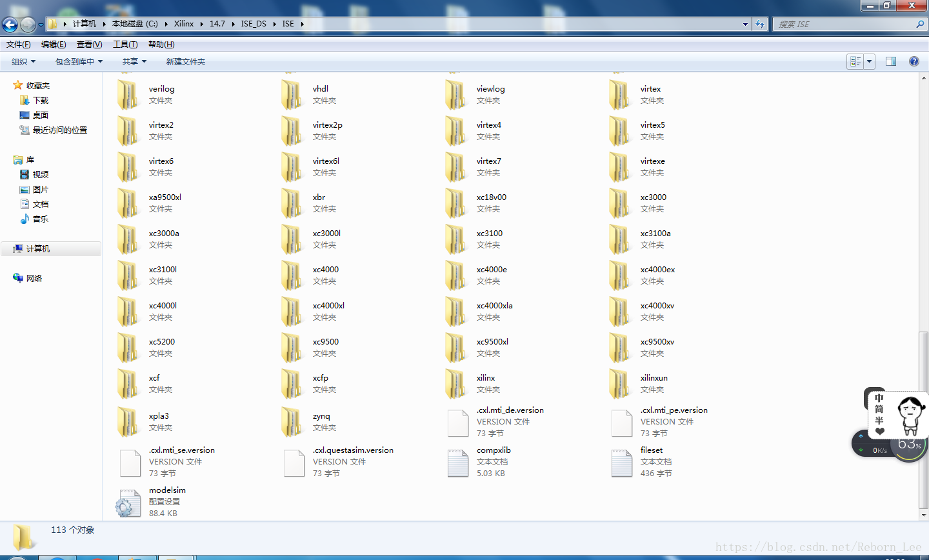Select the xilinxun folder name
The height and width of the screenshot is (560, 929).
654,378
